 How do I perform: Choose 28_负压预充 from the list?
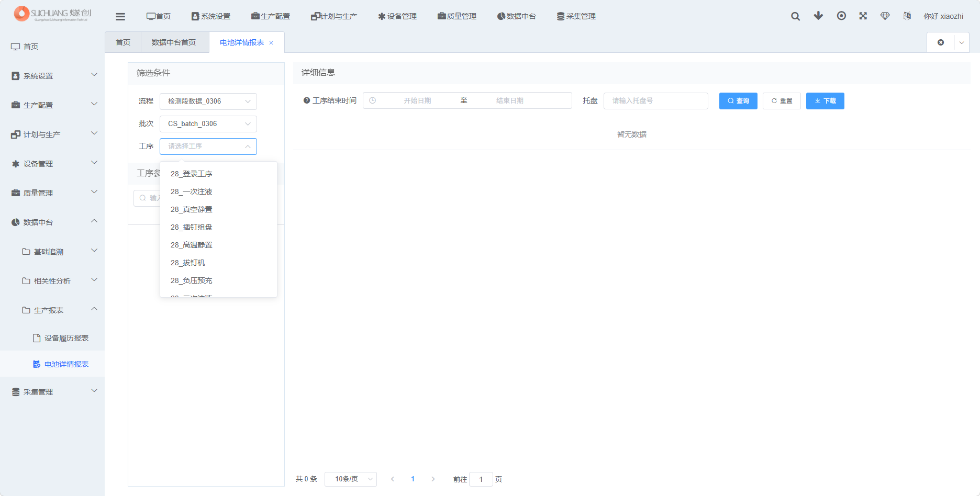click(218, 280)
